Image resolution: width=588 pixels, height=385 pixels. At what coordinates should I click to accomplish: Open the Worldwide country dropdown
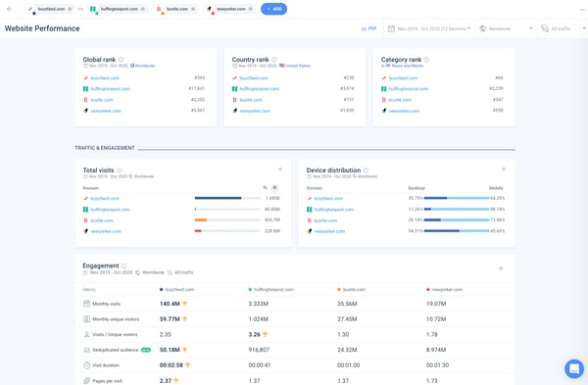tap(506, 28)
